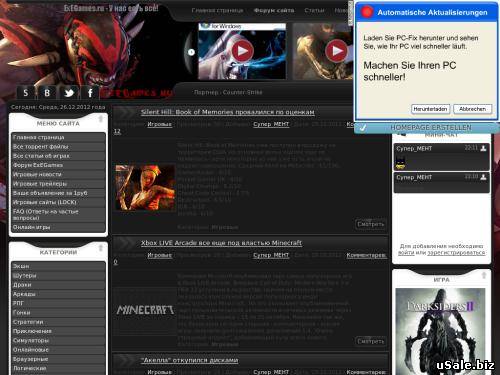
Task: Select Форум ExEGames menu item
Action: 58,165
